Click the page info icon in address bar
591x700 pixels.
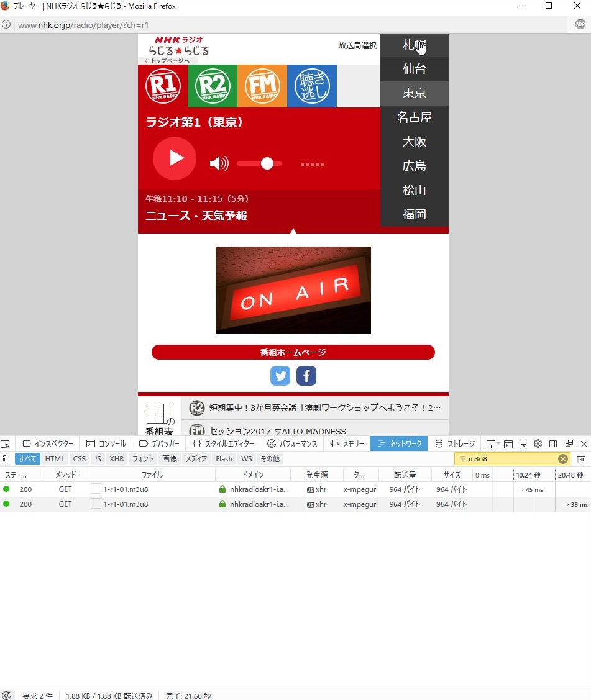coord(6,25)
